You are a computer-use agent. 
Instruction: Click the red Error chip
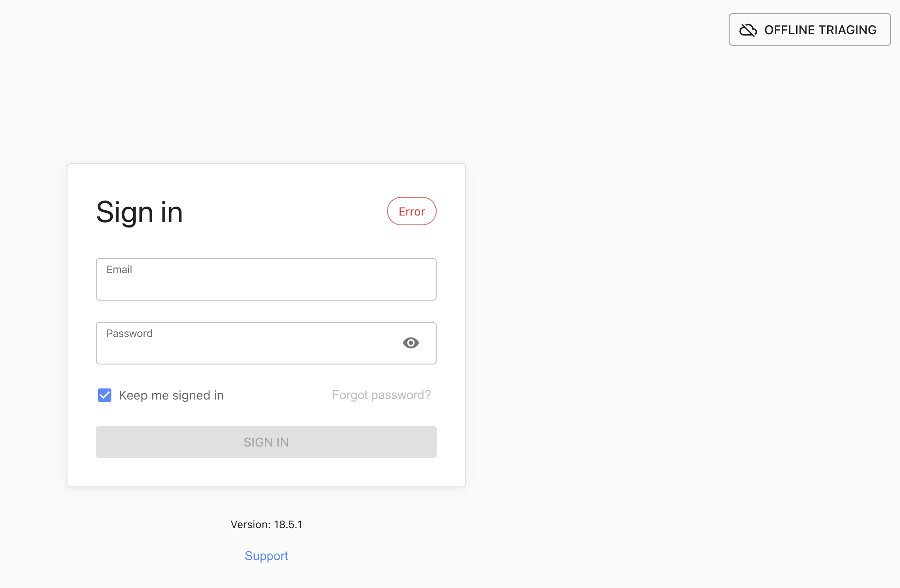point(411,211)
